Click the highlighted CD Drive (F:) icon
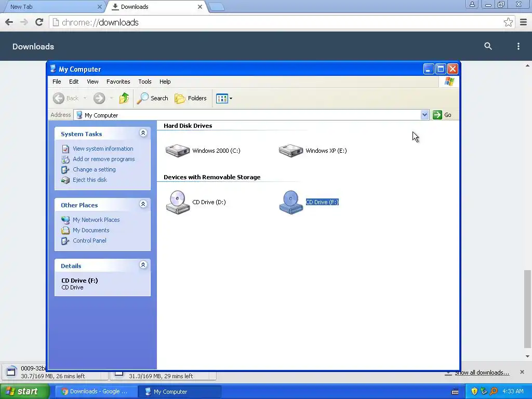 [291, 202]
